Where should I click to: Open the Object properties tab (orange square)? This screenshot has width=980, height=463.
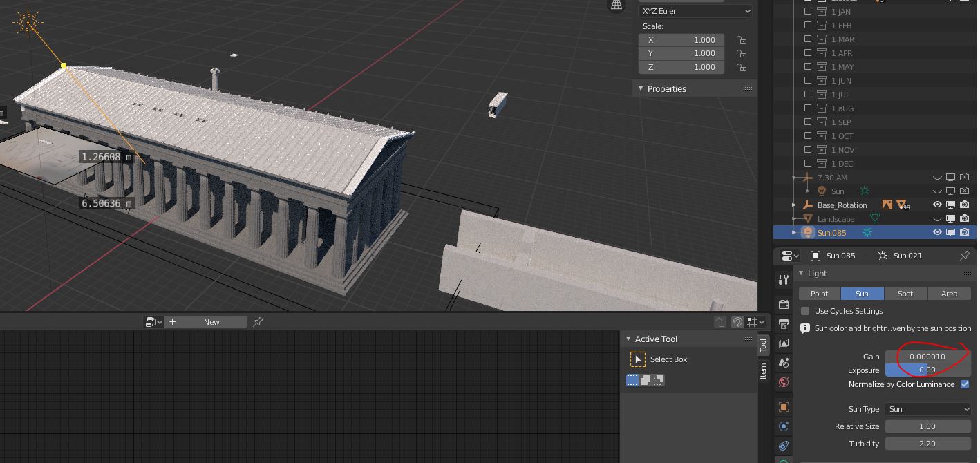[x=783, y=407]
